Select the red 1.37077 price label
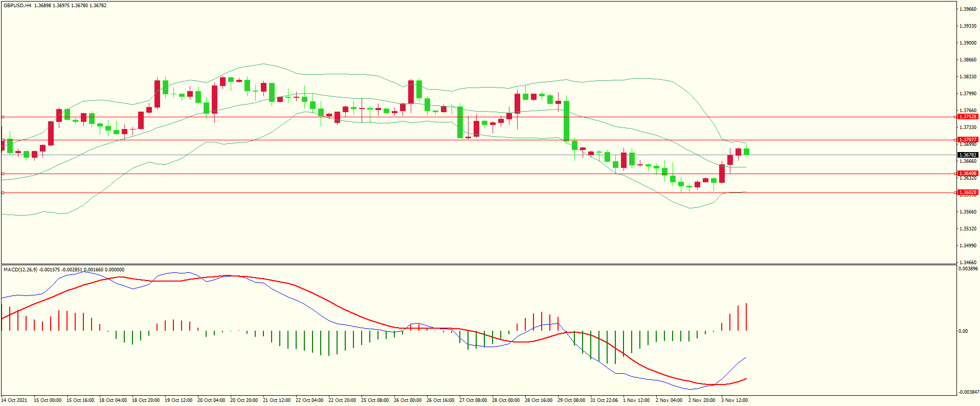Viewport: 980px width, 406px height. 968,140
